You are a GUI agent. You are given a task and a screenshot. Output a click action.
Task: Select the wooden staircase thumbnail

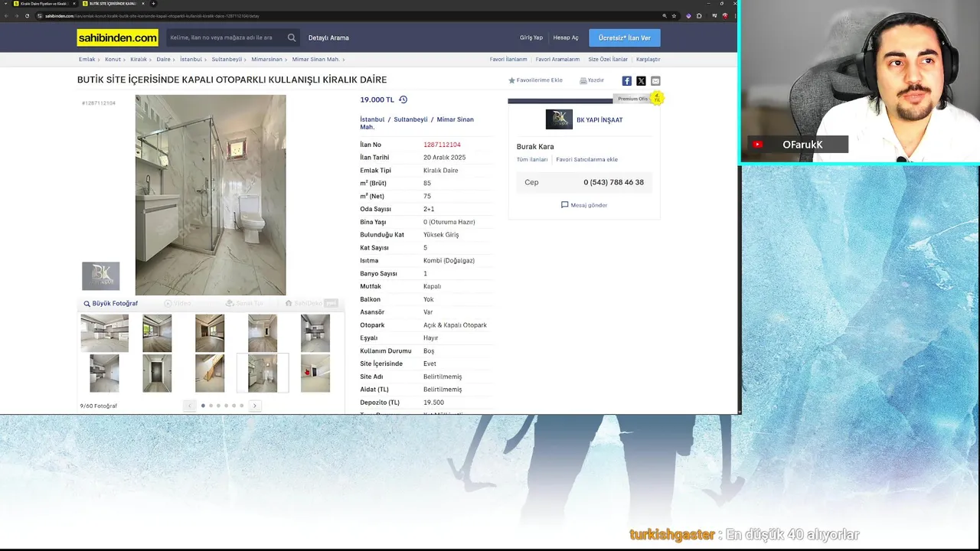pyautogui.click(x=210, y=373)
